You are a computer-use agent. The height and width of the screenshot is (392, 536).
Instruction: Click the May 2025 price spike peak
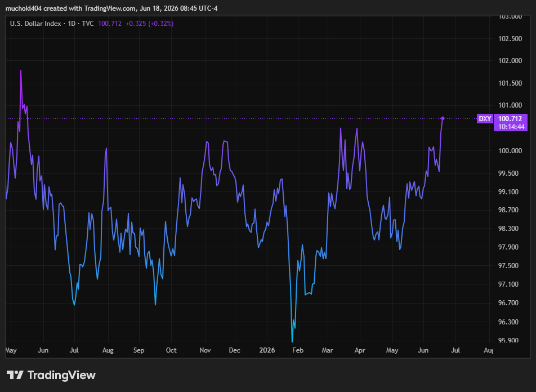click(21, 71)
